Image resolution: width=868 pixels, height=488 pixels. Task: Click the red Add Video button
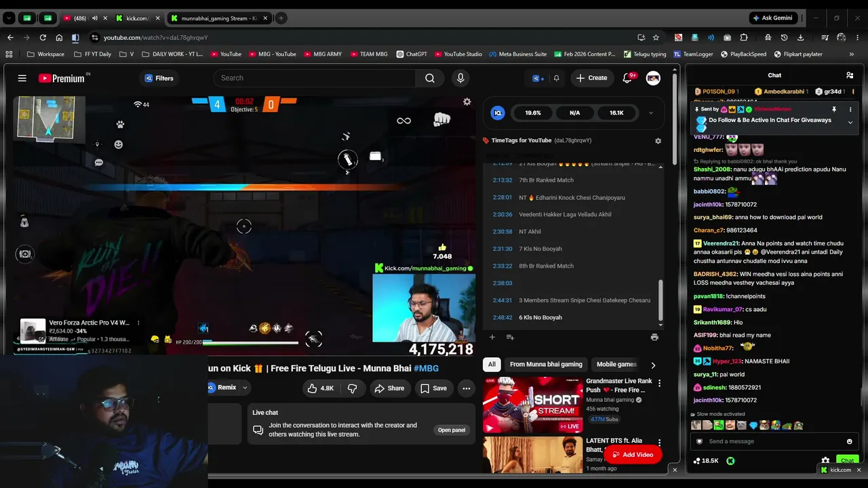633,455
